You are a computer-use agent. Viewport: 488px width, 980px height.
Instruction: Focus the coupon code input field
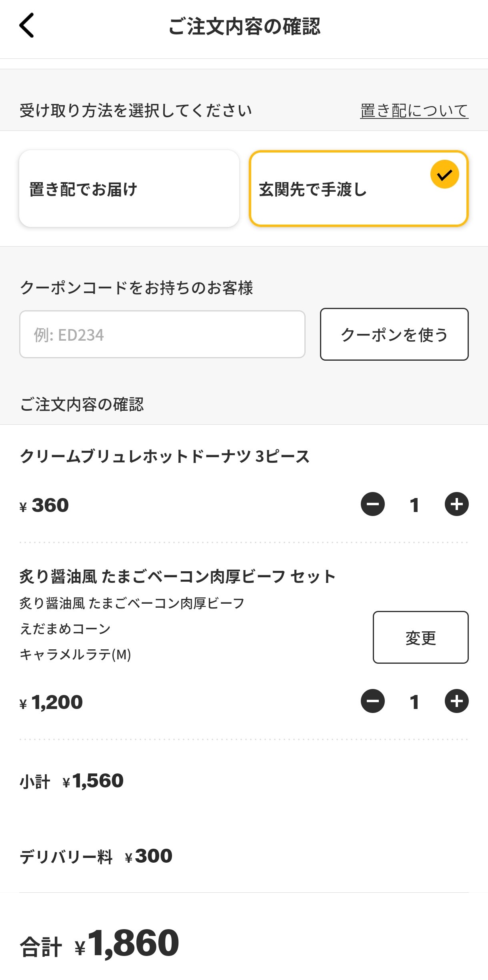(x=162, y=334)
